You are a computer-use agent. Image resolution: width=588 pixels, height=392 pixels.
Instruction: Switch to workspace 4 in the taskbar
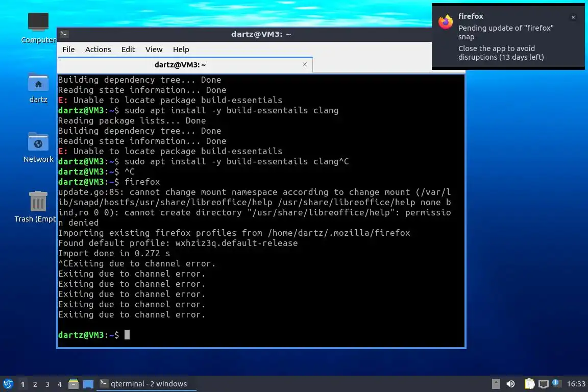60,384
